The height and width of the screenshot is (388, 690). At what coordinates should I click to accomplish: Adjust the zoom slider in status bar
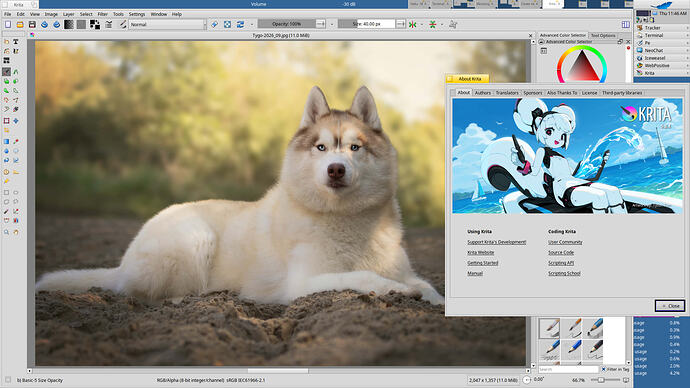604,380
